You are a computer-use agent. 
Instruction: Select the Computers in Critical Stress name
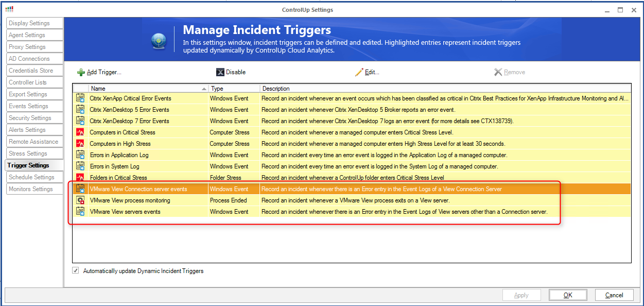123,132
